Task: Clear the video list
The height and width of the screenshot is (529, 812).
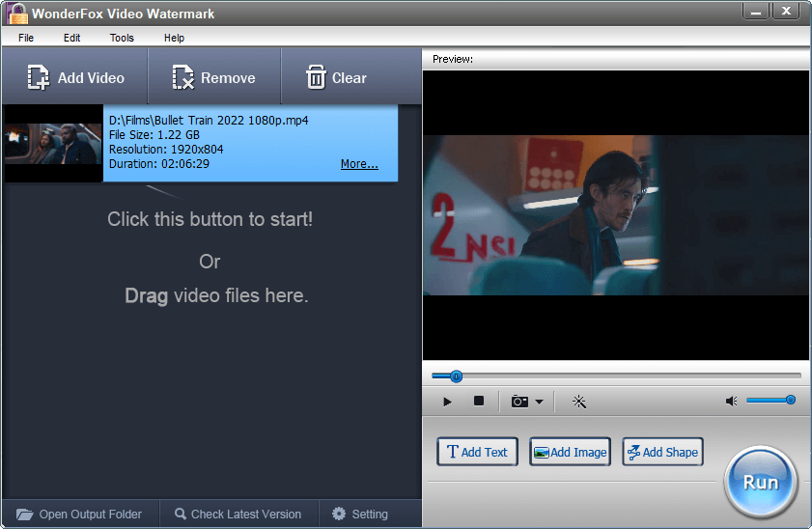Action: [x=337, y=77]
